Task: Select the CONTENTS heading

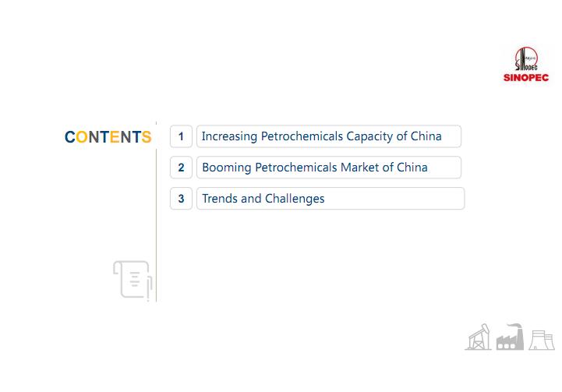Action: point(108,137)
